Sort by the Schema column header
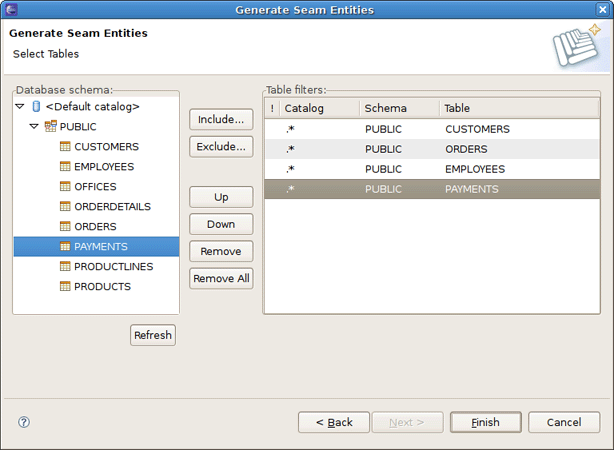 coord(398,108)
